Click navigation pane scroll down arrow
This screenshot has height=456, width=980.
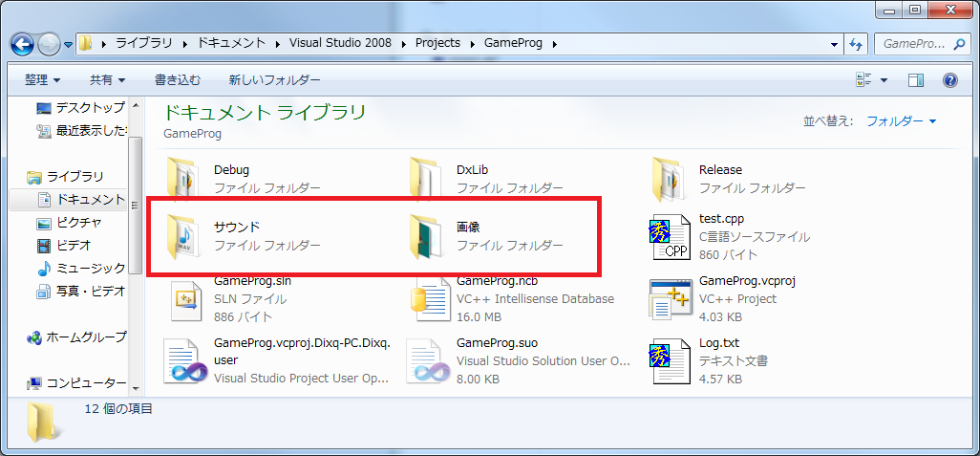(x=136, y=388)
